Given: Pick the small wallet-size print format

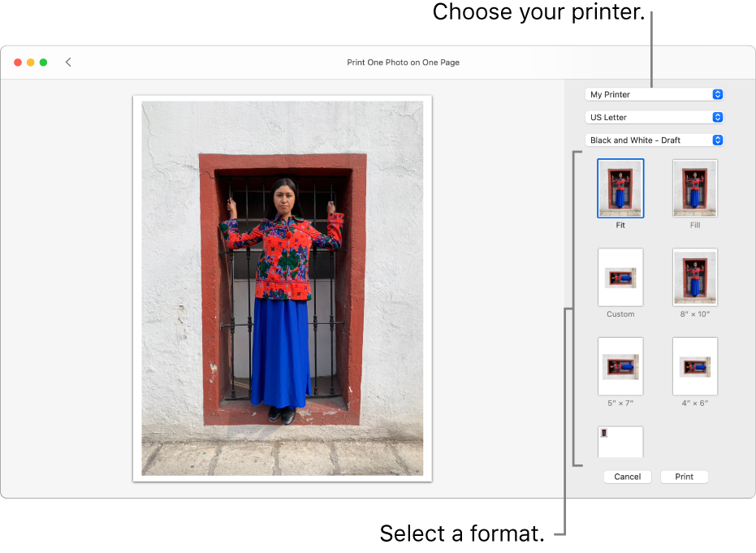Looking at the screenshot, I should pyautogui.click(x=620, y=441).
